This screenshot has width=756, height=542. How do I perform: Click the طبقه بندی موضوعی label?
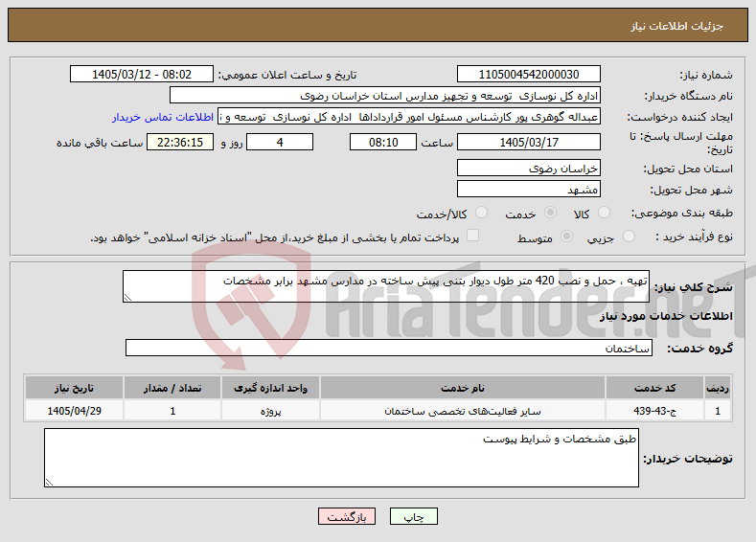click(682, 213)
